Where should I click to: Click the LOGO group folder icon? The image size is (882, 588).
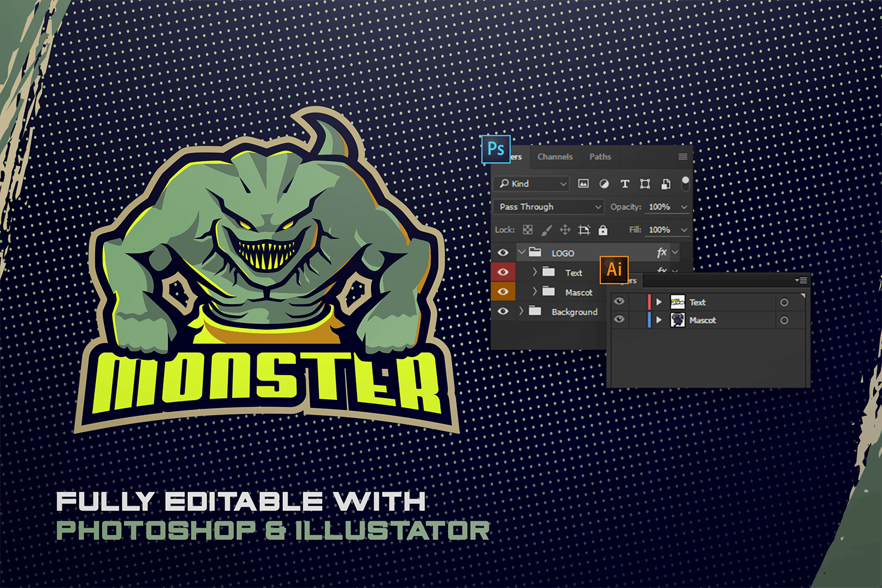point(535,252)
